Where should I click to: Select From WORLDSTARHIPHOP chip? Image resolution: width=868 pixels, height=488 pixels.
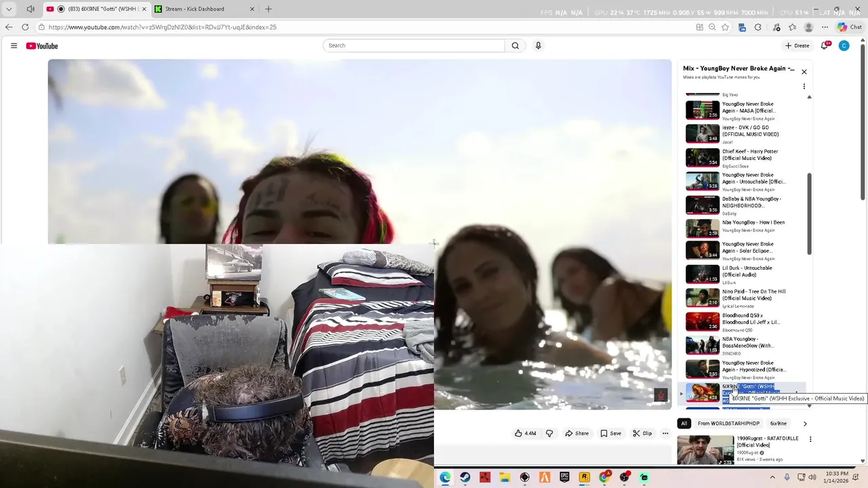coord(728,424)
